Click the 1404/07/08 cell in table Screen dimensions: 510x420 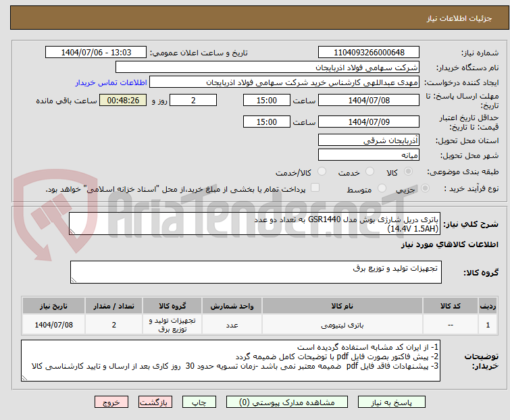coord(53,324)
